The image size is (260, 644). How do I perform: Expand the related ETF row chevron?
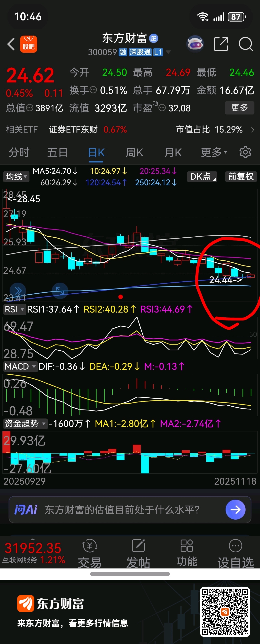(x=252, y=129)
